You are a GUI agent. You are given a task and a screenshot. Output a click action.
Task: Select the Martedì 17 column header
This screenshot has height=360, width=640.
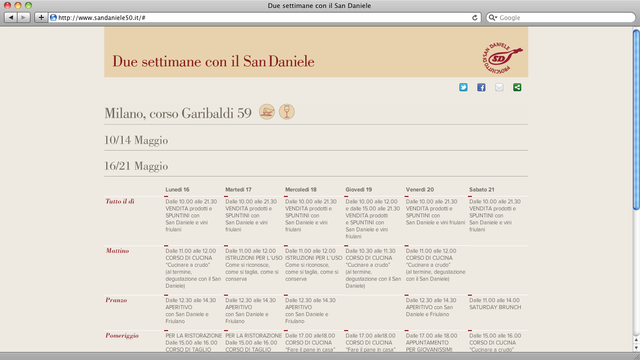click(x=238, y=189)
